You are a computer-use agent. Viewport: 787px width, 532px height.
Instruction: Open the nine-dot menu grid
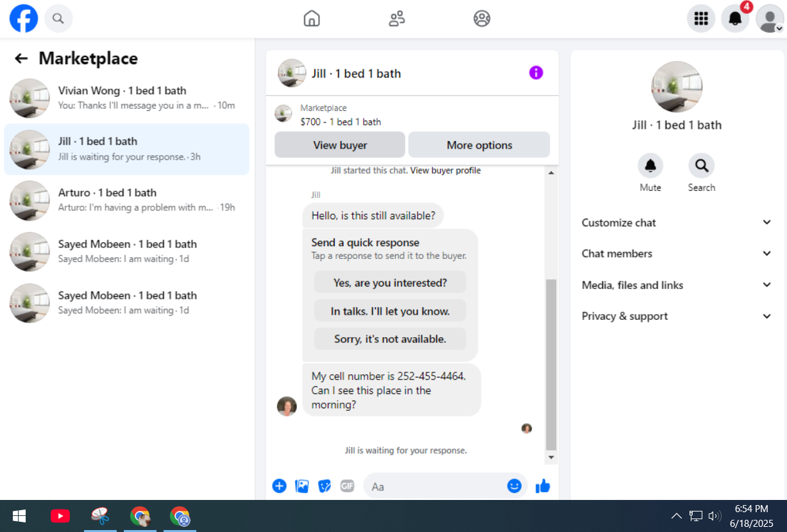(701, 18)
